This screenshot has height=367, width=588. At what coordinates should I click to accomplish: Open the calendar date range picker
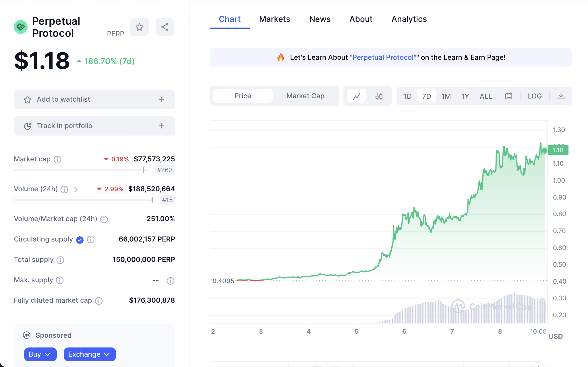[508, 96]
